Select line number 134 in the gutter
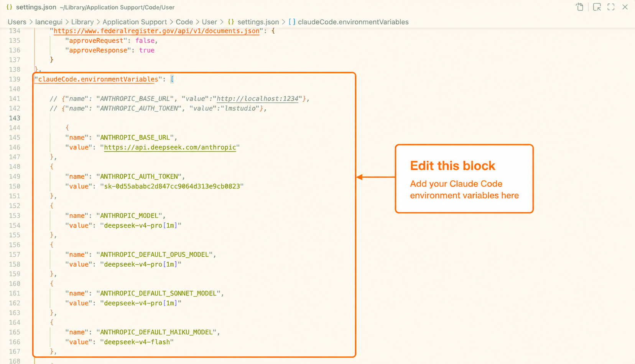Screen dimensions: 635x364 coord(15,31)
